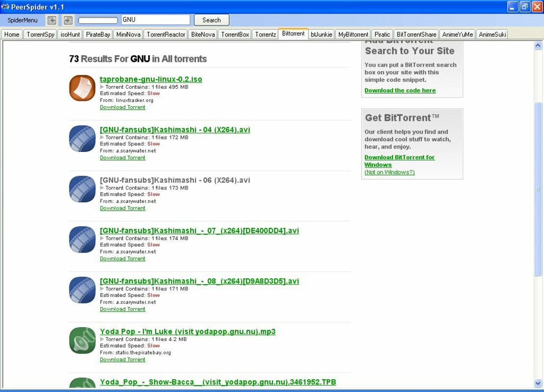Expand triangle next to Kashimashi 04 Torrent Contains
The width and height of the screenshot is (544, 392).
coord(102,137)
